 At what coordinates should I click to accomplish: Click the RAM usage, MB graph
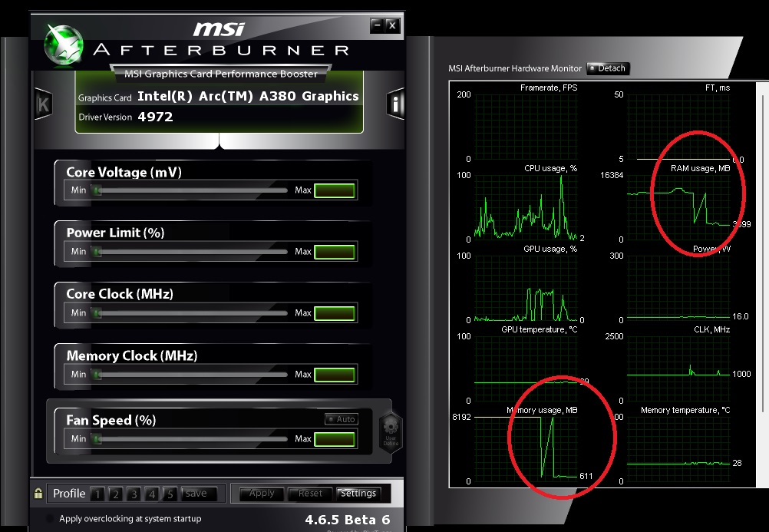pyautogui.click(x=678, y=207)
